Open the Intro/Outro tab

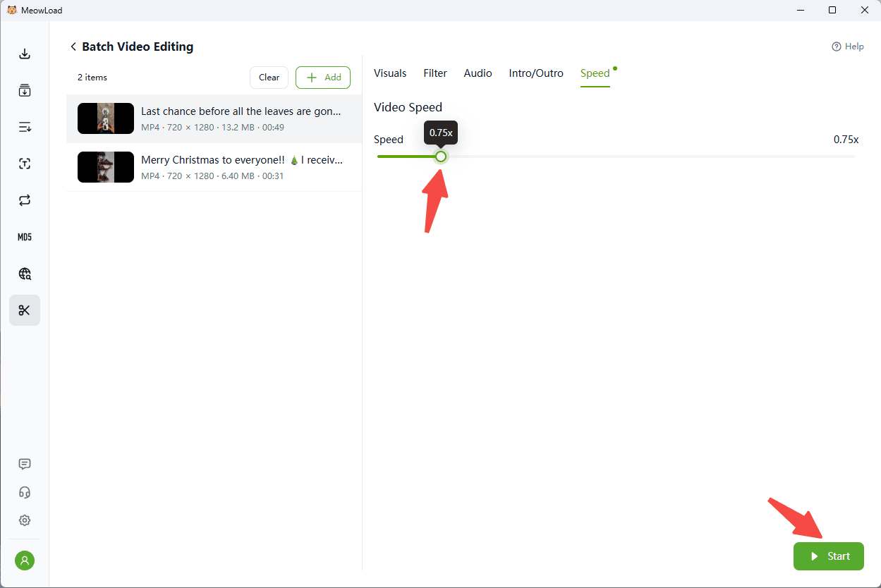[536, 73]
